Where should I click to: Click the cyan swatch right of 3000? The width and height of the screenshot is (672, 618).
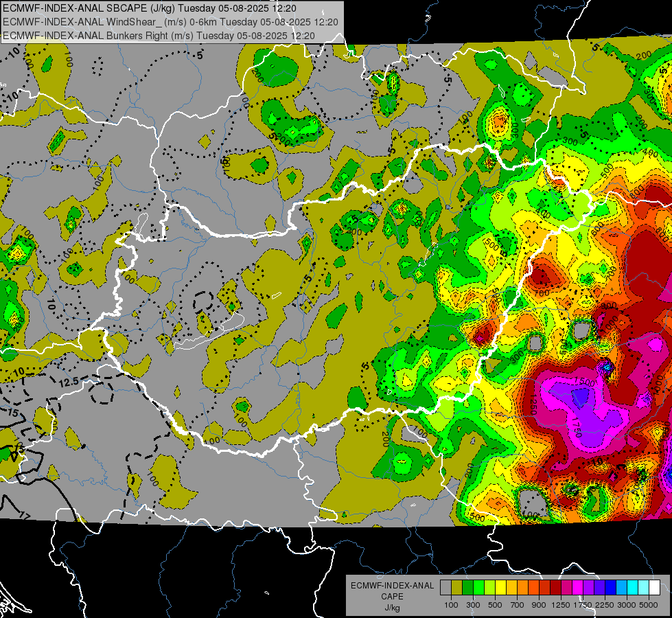point(633,587)
